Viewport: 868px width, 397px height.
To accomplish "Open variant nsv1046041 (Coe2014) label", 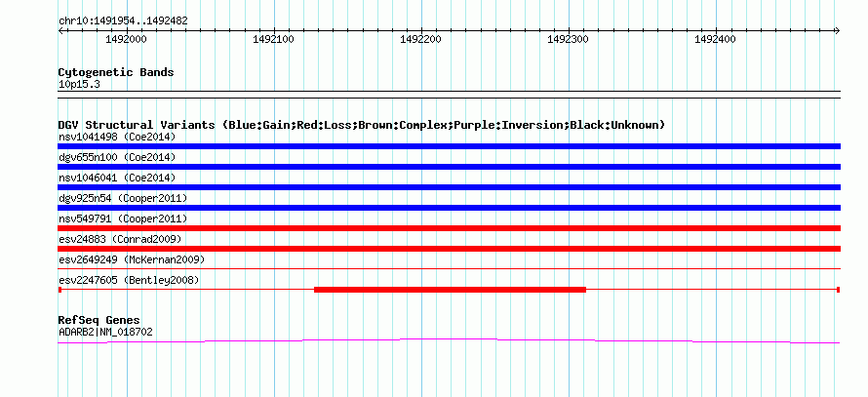I will point(117,178).
